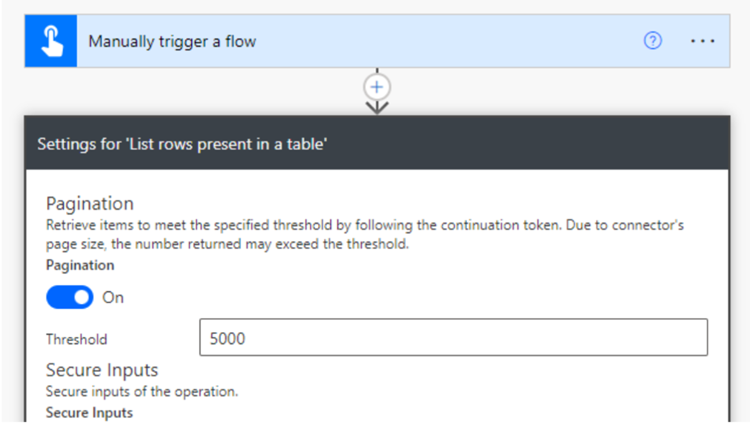This screenshot has width=750, height=423.
Task: Open the trigger card's ellipsis menu
Action: pyautogui.click(x=703, y=41)
